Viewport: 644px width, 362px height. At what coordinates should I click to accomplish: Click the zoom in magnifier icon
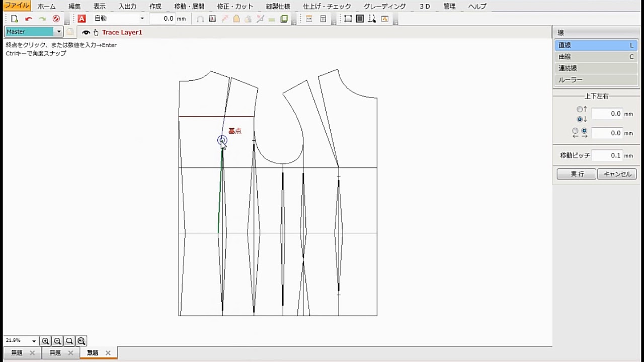point(45,341)
